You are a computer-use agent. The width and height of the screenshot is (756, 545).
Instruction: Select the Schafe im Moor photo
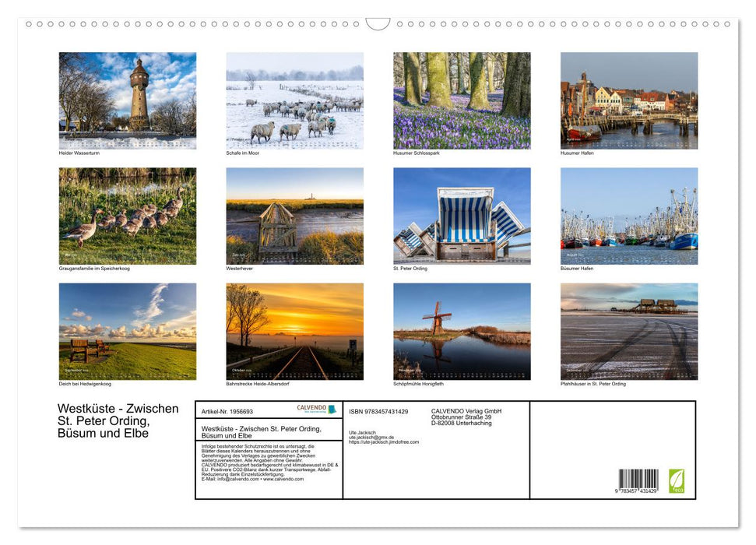[x=294, y=100]
